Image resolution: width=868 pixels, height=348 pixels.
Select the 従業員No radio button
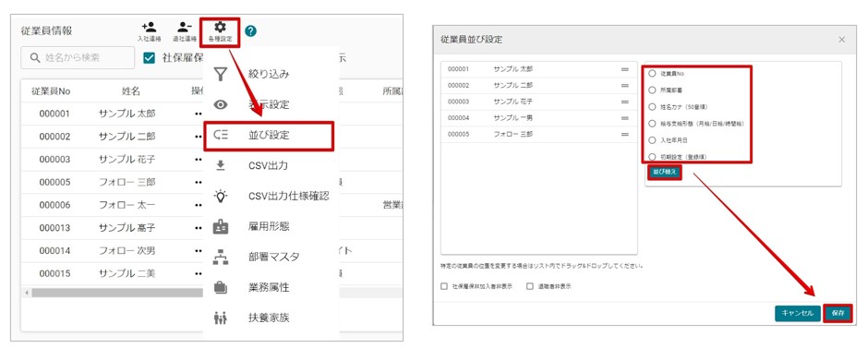click(x=652, y=73)
